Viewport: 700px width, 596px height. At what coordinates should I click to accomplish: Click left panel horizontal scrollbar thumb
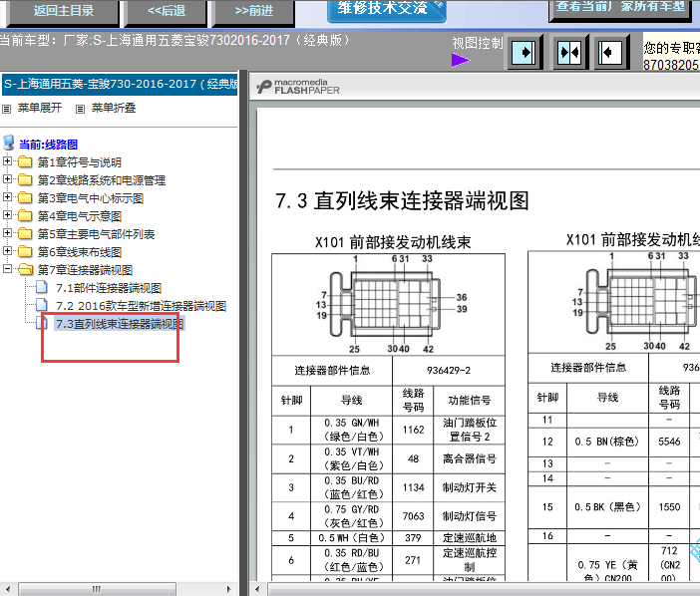[x=97, y=589]
